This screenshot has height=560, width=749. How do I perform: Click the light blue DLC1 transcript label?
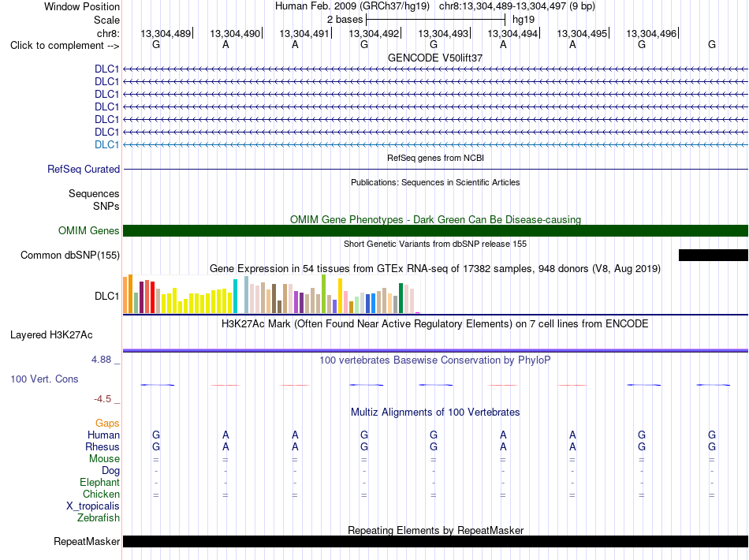tap(106, 145)
